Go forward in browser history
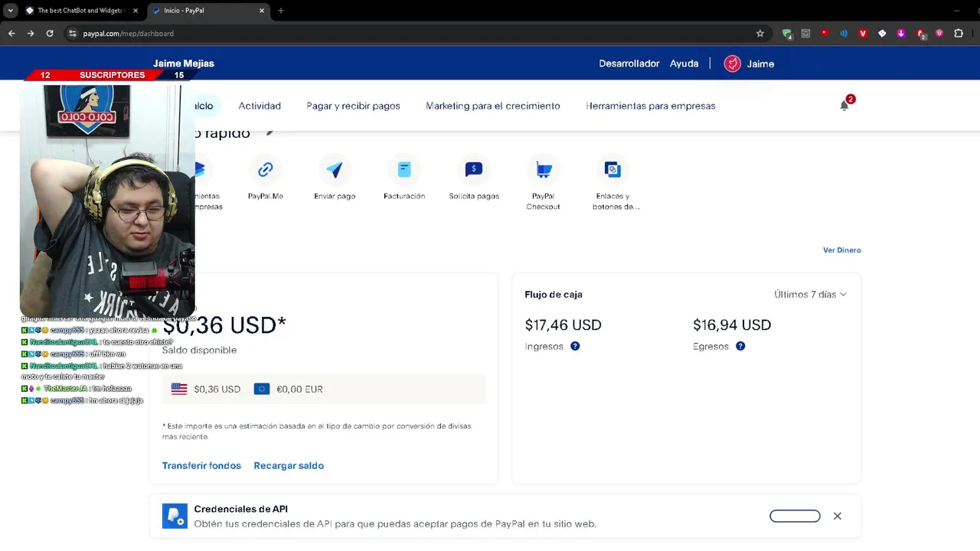This screenshot has height=551, width=980. (x=31, y=34)
